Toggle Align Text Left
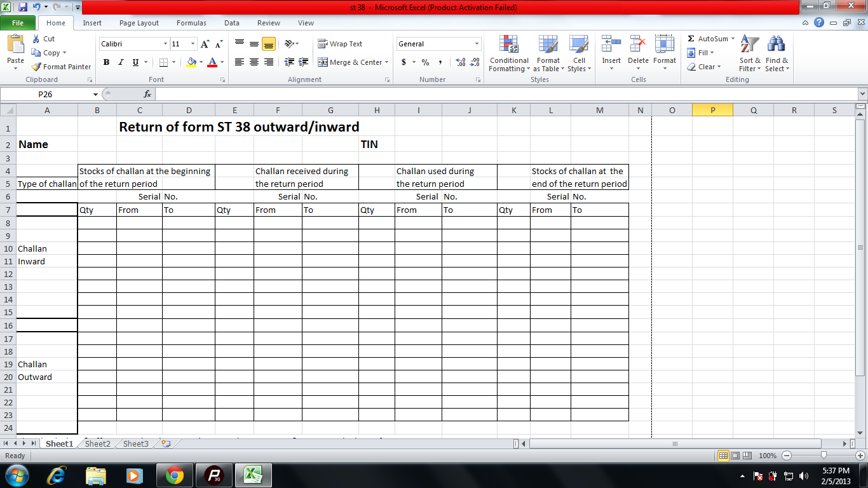Viewport: 868px width, 488px height. tap(240, 62)
